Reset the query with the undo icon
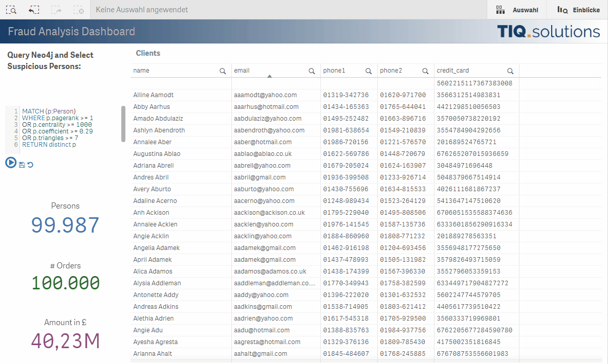This screenshot has height=364, width=608. point(30,165)
